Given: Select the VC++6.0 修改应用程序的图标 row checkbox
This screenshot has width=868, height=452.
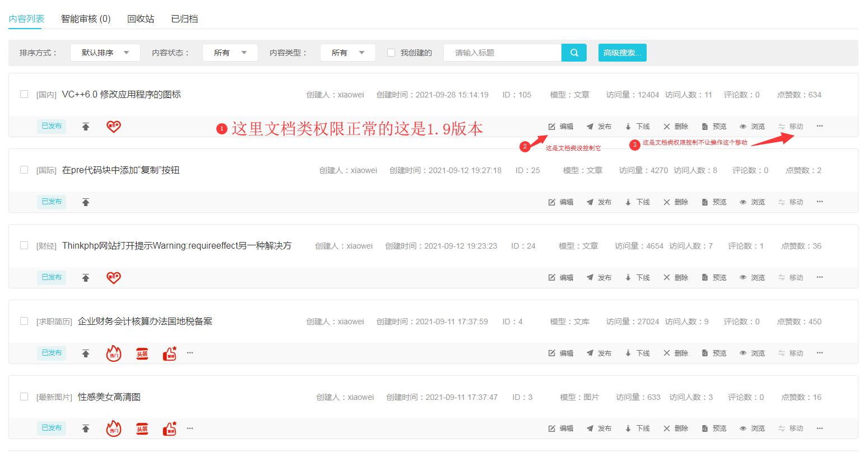Looking at the screenshot, I should [24, 94].
